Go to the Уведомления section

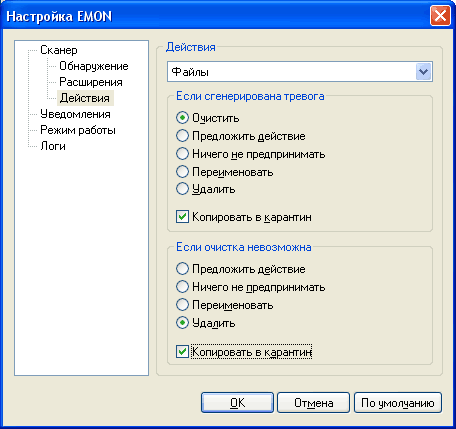(75, 114)
